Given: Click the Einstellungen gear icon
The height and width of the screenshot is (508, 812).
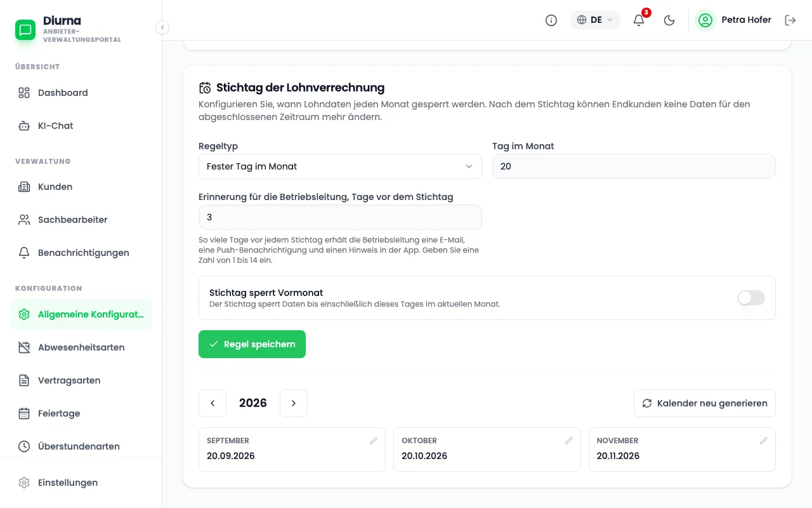Looking at the screenshot, I should (24, 483).
